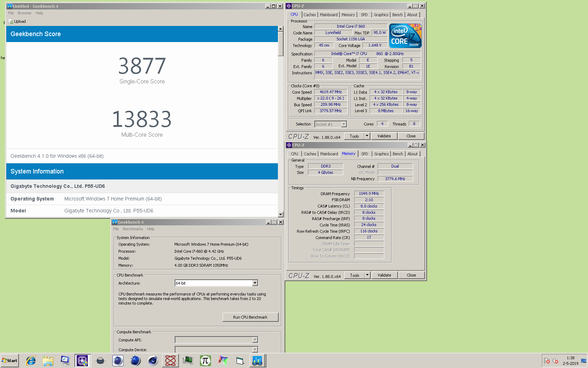Open Graphics tab in lower CPU-Z window
The image size is (588, 368).
[x=381, y=154]
